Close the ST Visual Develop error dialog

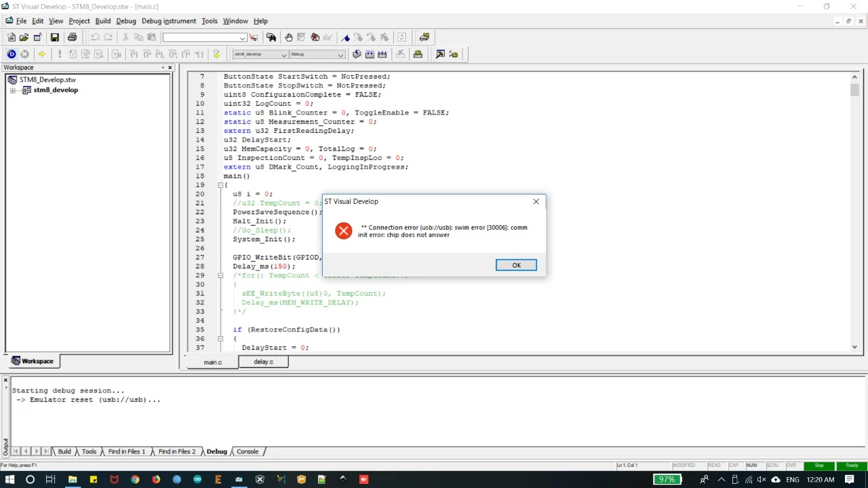pos(536,201)
